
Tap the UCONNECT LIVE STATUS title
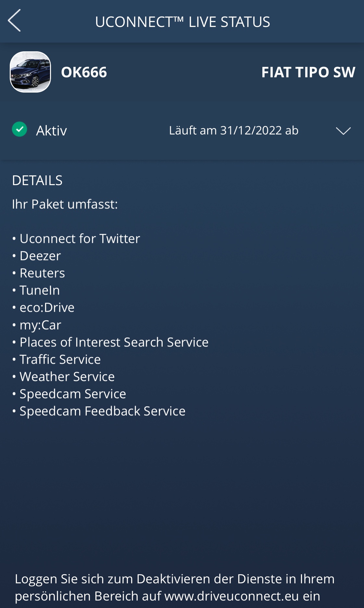tap(182, 22)
